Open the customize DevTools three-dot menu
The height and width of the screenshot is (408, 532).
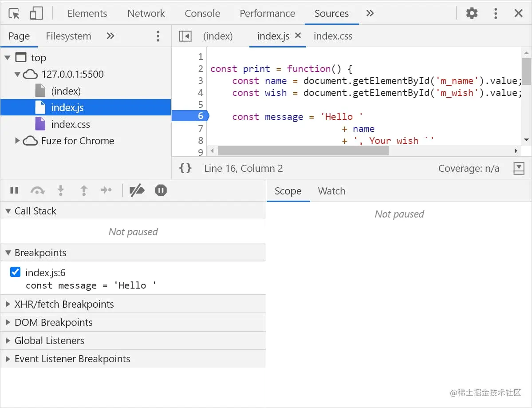[x=496, y=13]
